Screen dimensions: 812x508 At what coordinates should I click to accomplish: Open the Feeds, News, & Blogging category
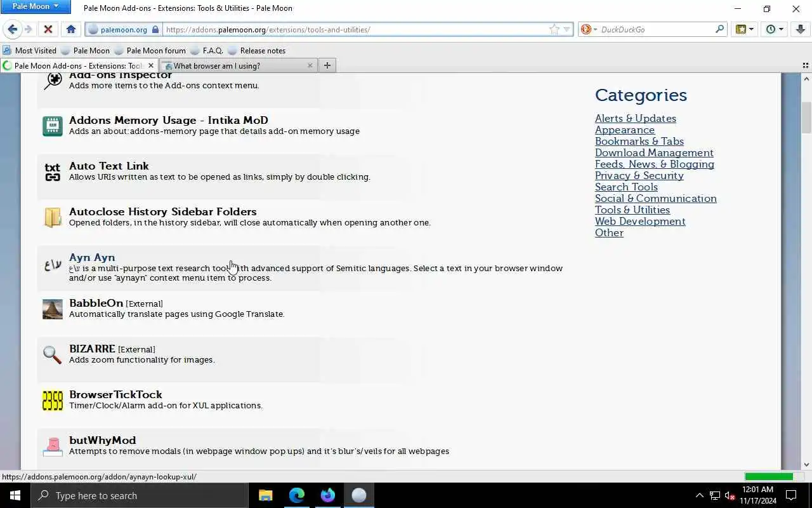(654, 164)
